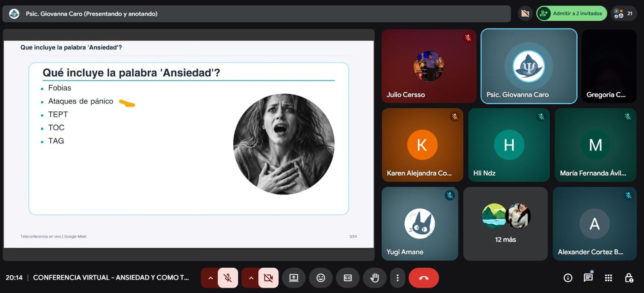Expand video settings arrow beside camera

click(251, 278)
